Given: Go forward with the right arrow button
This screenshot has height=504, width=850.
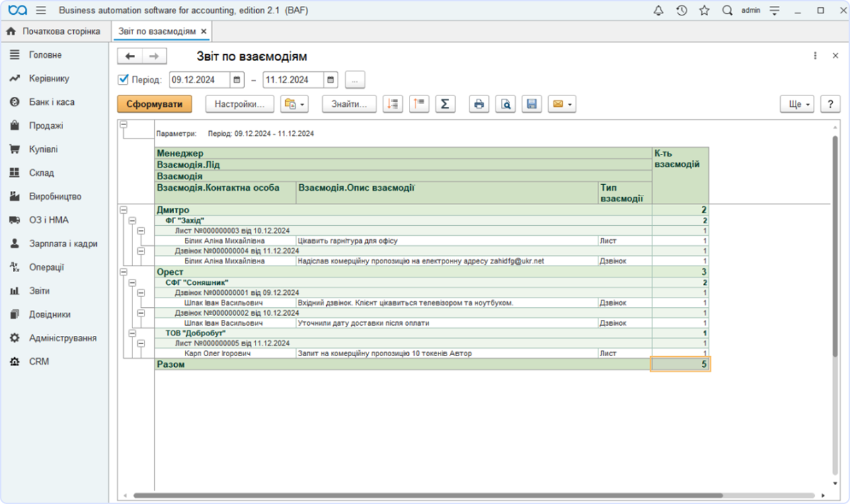Looking at the screenshot, I should pos(154,56).
